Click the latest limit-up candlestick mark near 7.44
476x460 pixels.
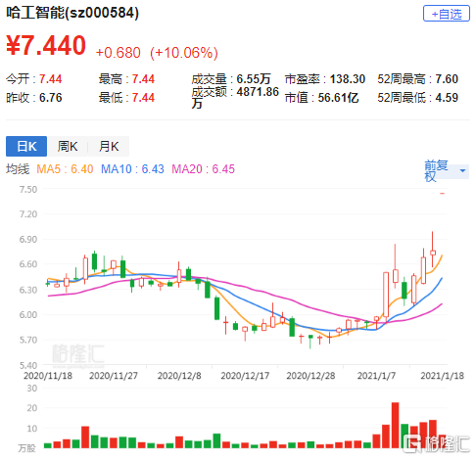(443, 194)
